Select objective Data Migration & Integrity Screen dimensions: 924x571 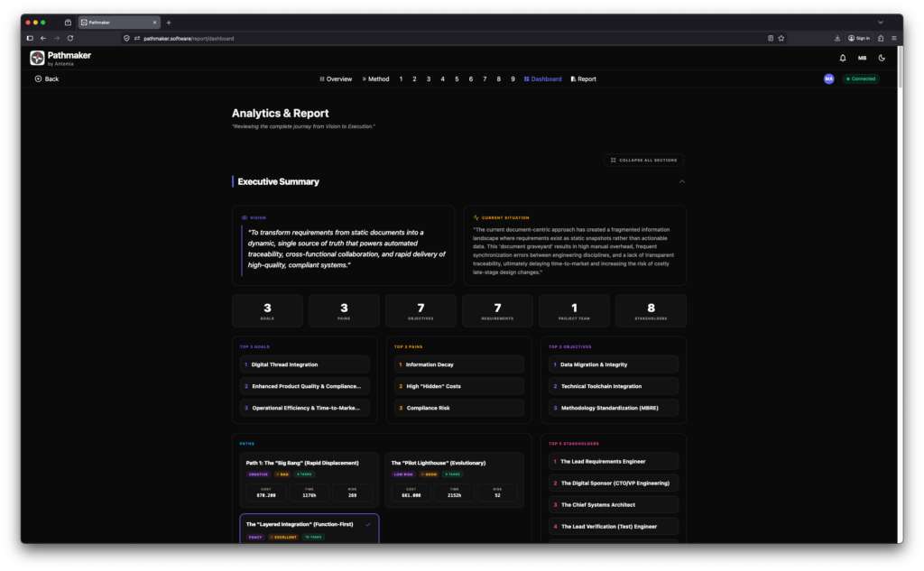[x=614, y=364]
